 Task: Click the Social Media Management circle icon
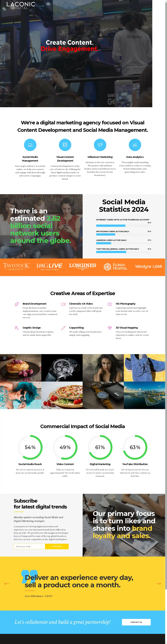pos(30,145)
